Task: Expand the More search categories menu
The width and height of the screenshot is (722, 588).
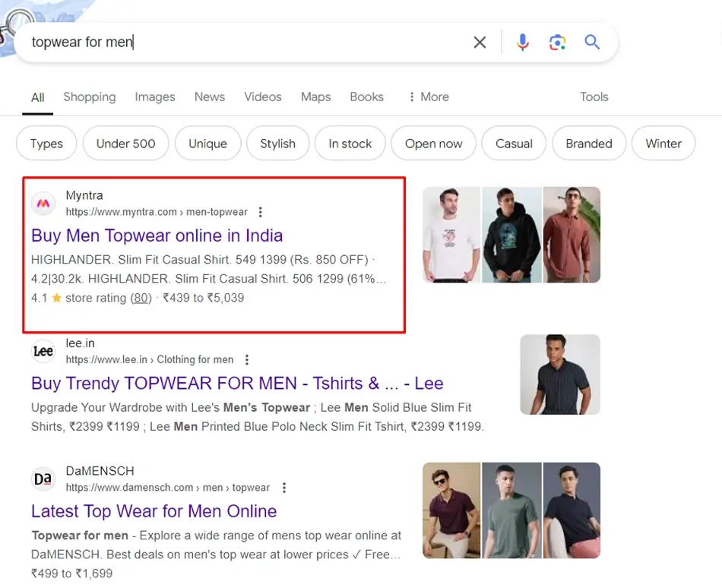Action: click(x=429, y=96)
